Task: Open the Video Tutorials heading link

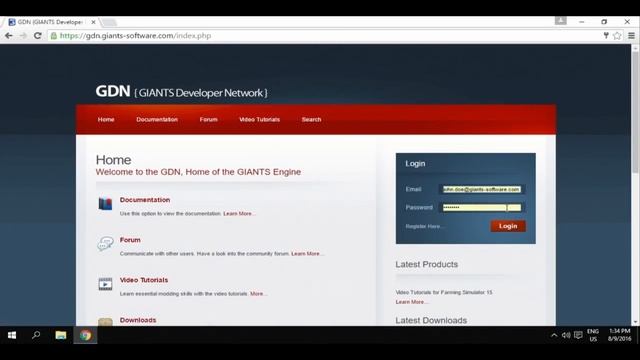Action: coord(144,280)
